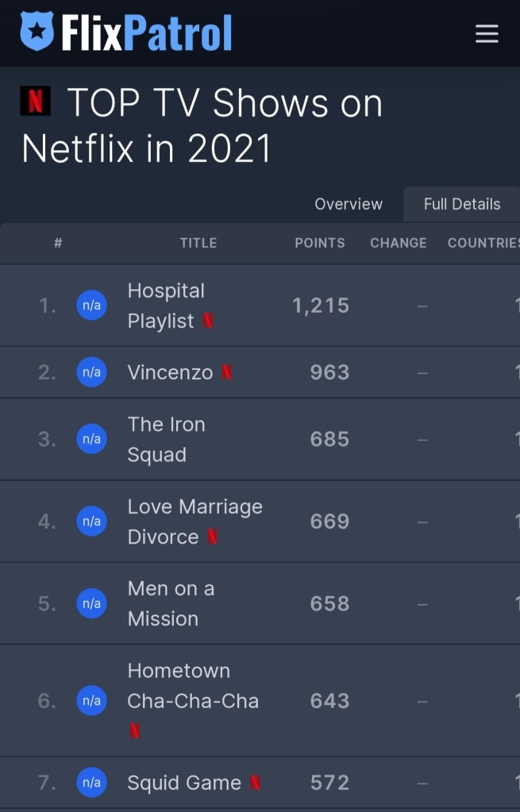Open the Hospital Playlist title link
Image resolution: width=520 pixels, height=812 pixels.
pyautogui.click(x=166, y=306)
